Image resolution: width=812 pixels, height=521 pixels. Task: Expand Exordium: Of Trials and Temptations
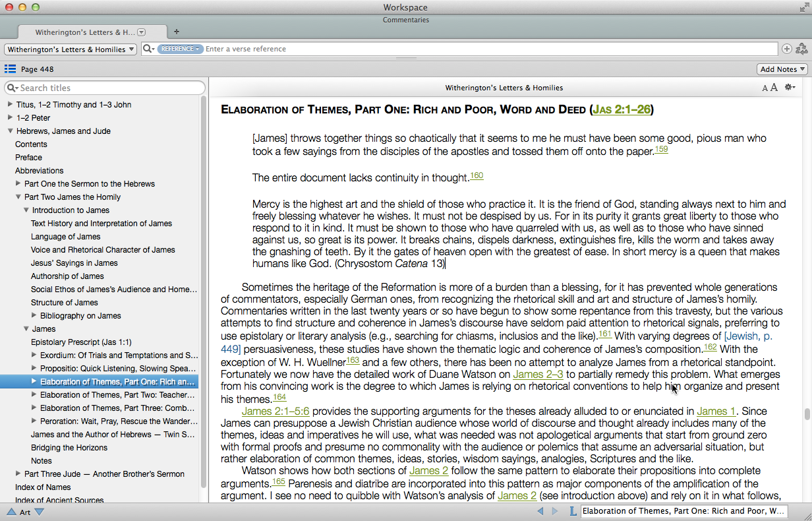point(34,355)
